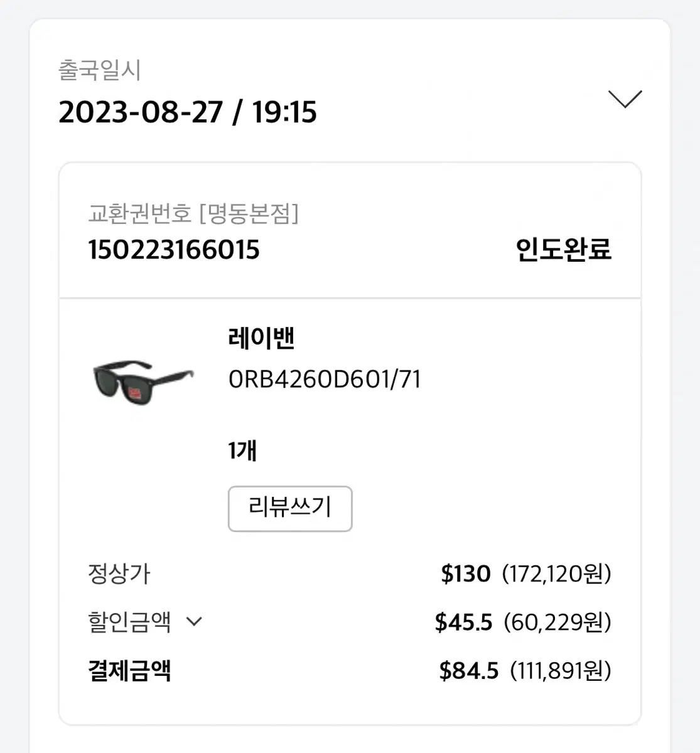Click the 111,891원 converted payment amount
The width and height of the screenshot is (700, 753).
(x=561, y=671)
